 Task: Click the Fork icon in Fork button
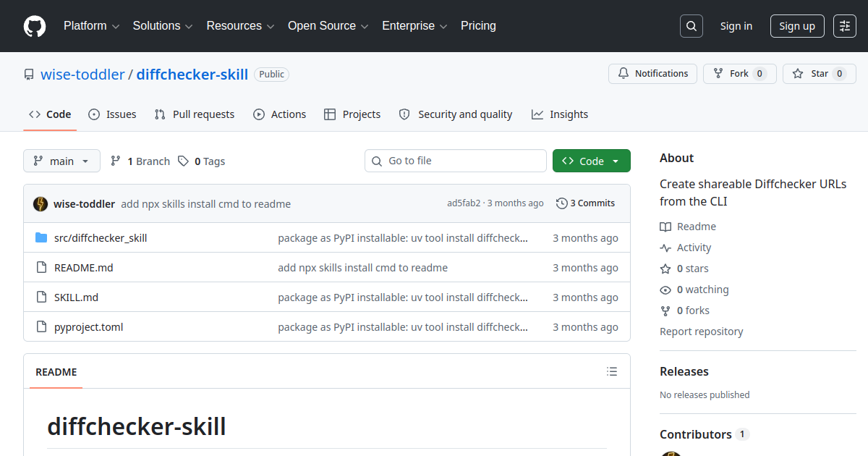coord(718,74)
